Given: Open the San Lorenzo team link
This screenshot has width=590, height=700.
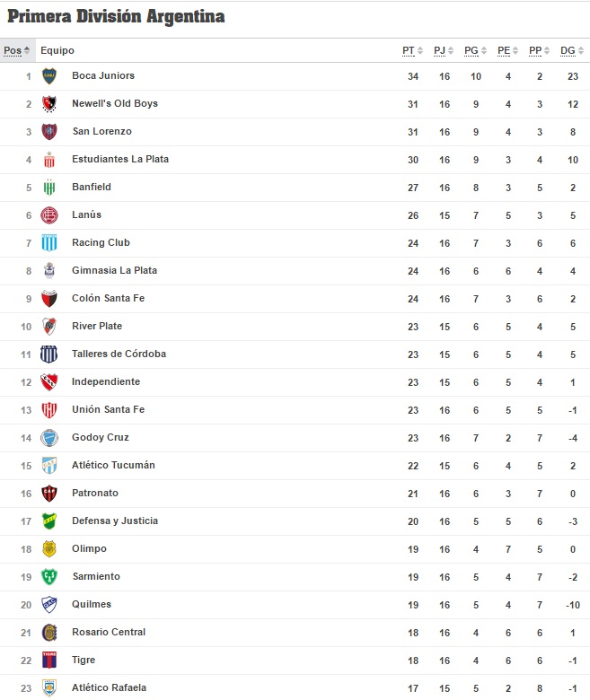Looking at the screenshot, I should pyautogui.click(x=101, y=131).
